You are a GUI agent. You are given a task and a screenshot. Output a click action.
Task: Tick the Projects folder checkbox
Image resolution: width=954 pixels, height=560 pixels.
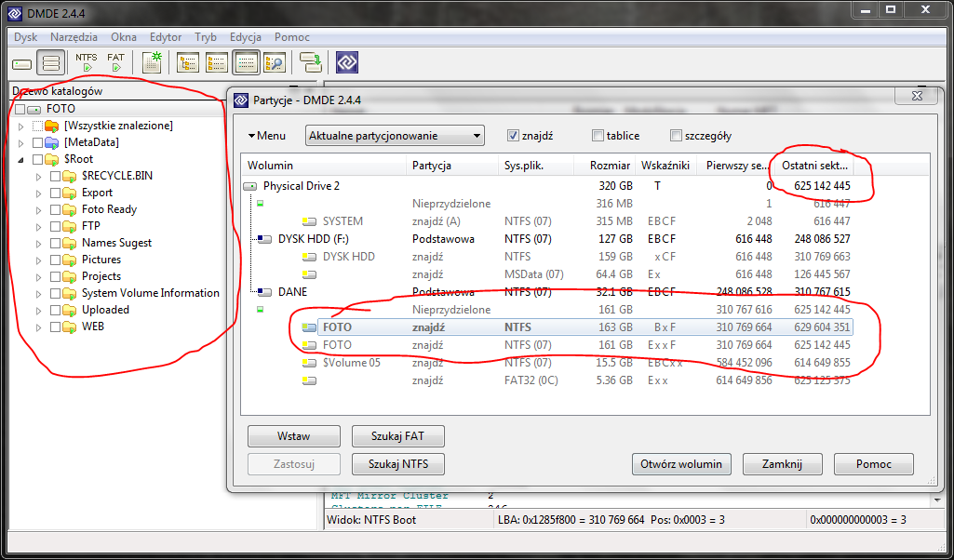click(x=55, y=276)
